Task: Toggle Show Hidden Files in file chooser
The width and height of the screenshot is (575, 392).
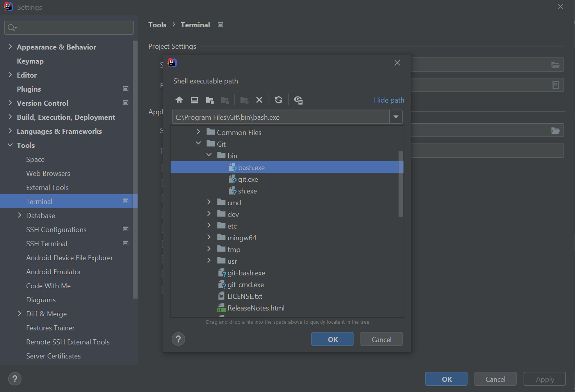Action: coord(298,100)
